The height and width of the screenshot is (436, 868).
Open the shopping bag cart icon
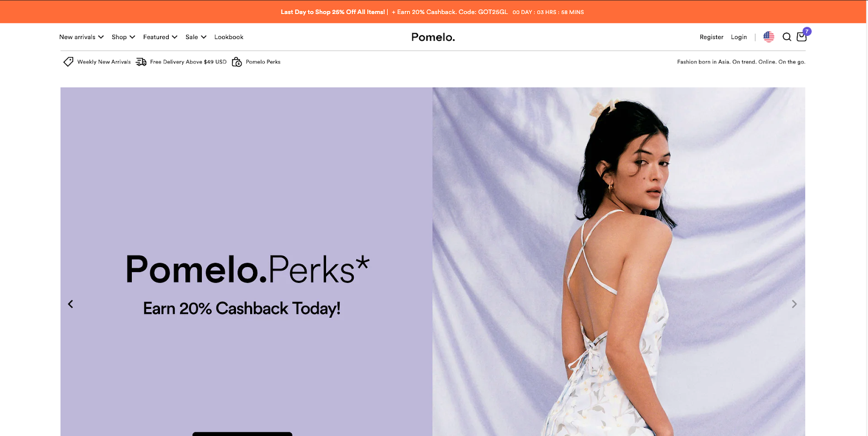click(x=802, y=37)
